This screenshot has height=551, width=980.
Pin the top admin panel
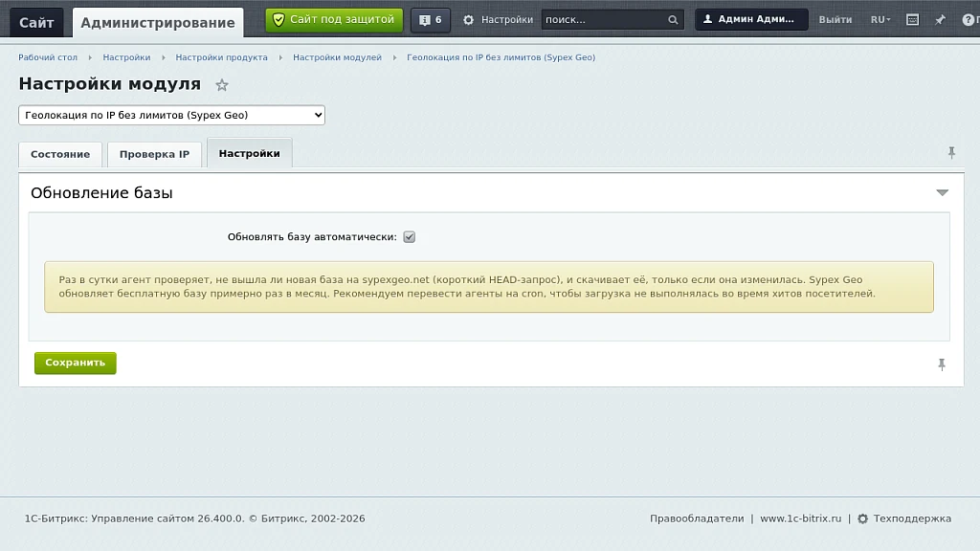tap(940, 20)
